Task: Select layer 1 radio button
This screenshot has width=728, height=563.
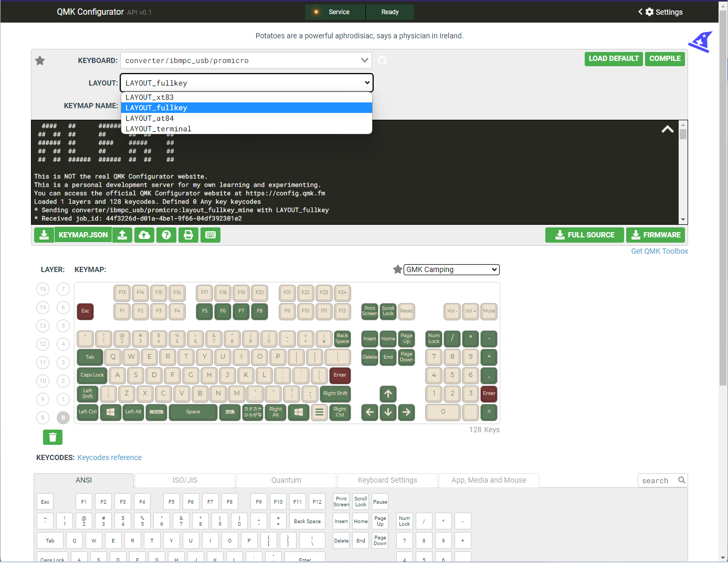Action: point(63,399)
